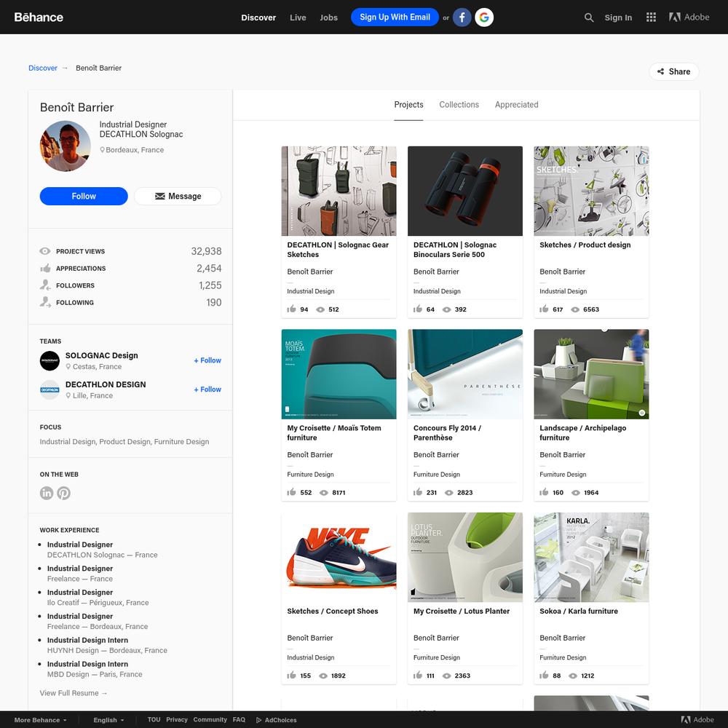Open the English language dropdown

click(108, 720)
